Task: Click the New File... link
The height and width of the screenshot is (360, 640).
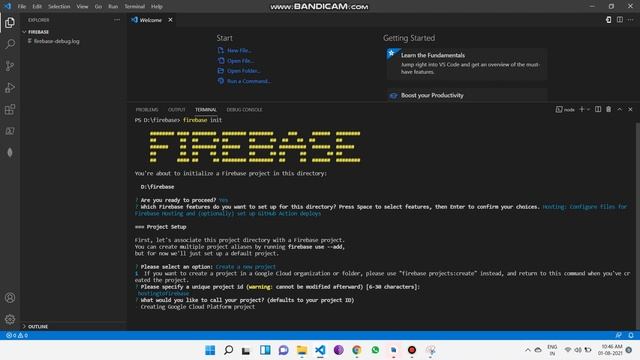Action: [x=239, y=51]
